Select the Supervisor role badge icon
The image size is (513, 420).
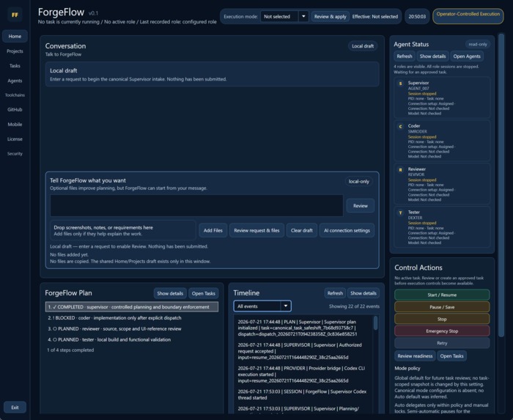click(x=400, y=84)
